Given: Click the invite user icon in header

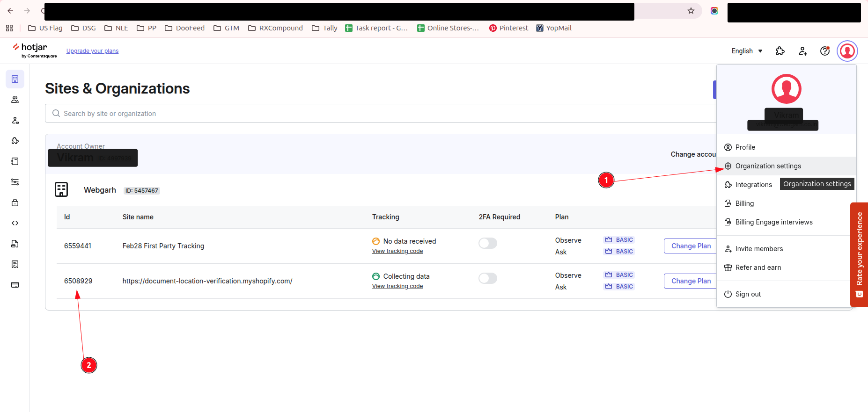Looking at the screenshot, I should click(x=803, y=51).
